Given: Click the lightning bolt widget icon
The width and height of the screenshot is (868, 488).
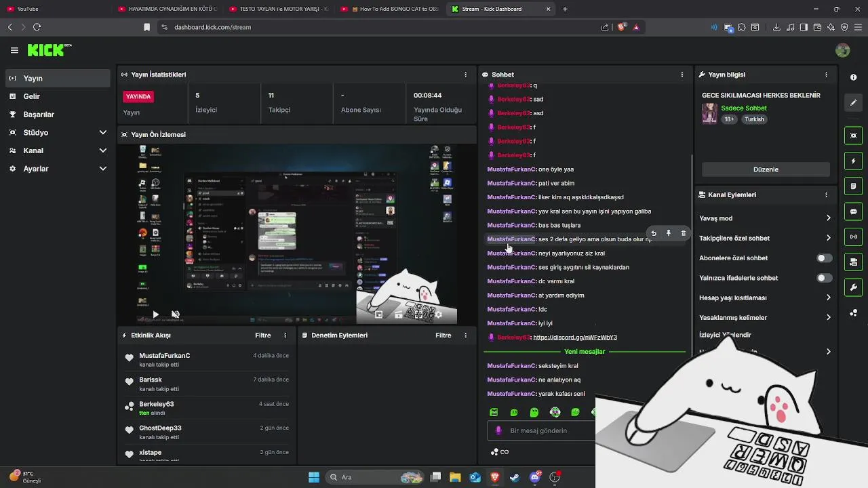Looking at the screenshot, I should click(854, 161).
